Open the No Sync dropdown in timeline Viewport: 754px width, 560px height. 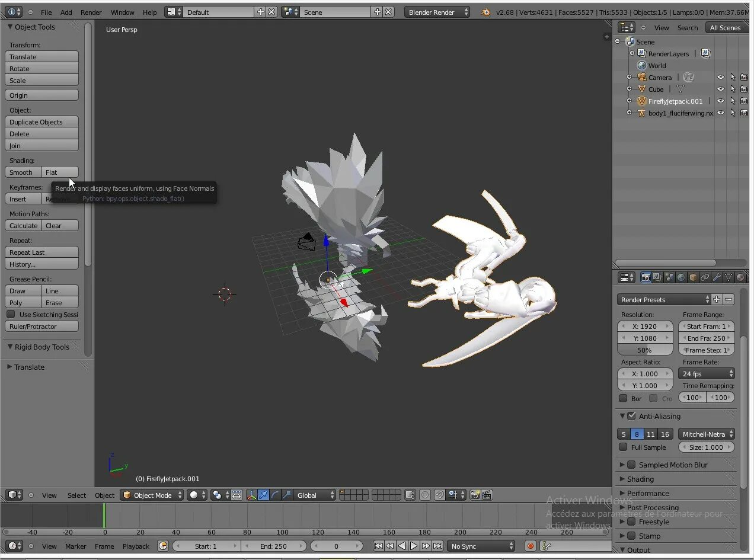tap(481, 546)
